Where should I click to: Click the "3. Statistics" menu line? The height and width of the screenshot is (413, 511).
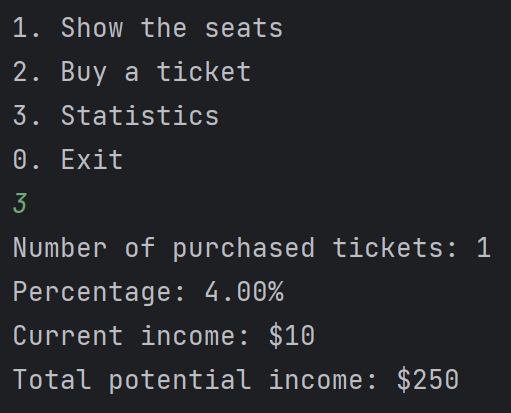pos(116,116)
